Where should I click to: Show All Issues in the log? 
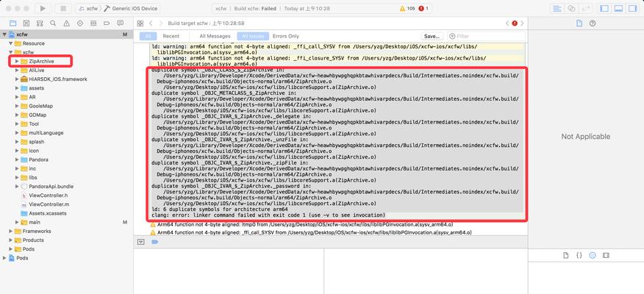pyautogui.click(x=253, y=36)
